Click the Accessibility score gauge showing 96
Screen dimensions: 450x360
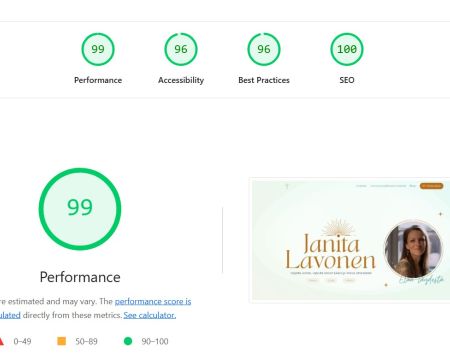[181, 49]
